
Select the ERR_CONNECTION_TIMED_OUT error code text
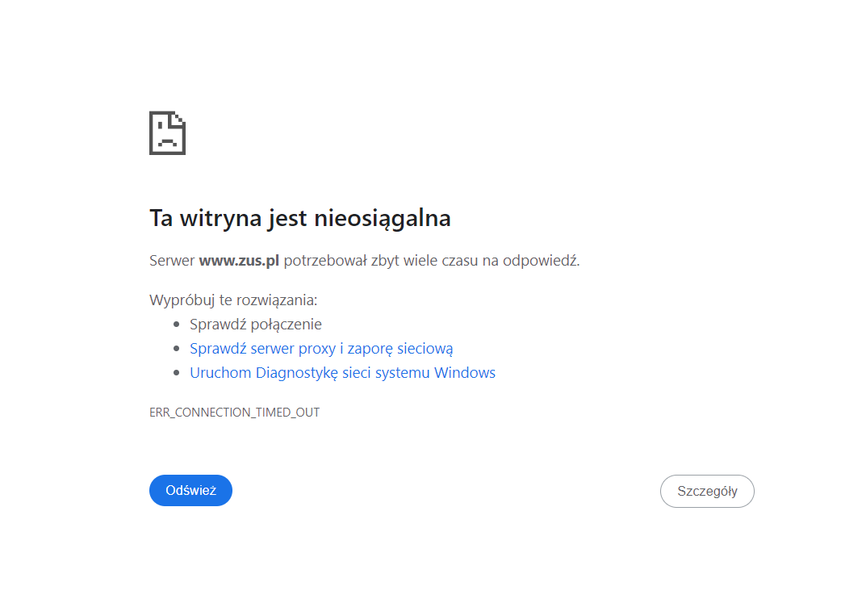tap(234, 412)
